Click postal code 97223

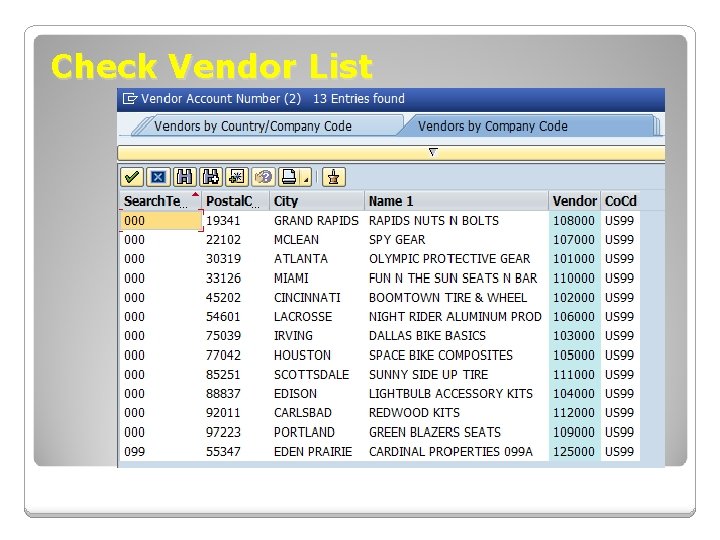(223, 433)
